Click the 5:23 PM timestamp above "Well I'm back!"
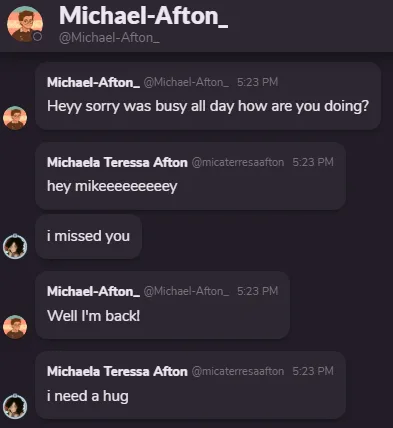The image size is (393, 428). click(257, 291)
